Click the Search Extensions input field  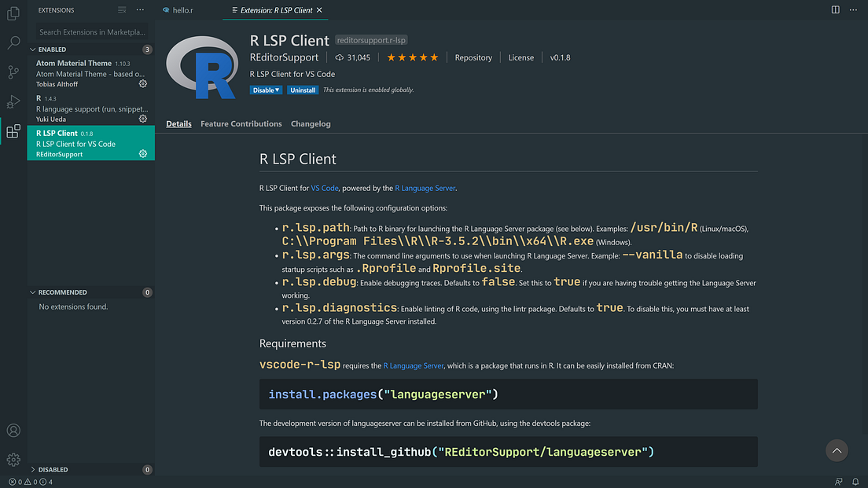coord(90,31)
